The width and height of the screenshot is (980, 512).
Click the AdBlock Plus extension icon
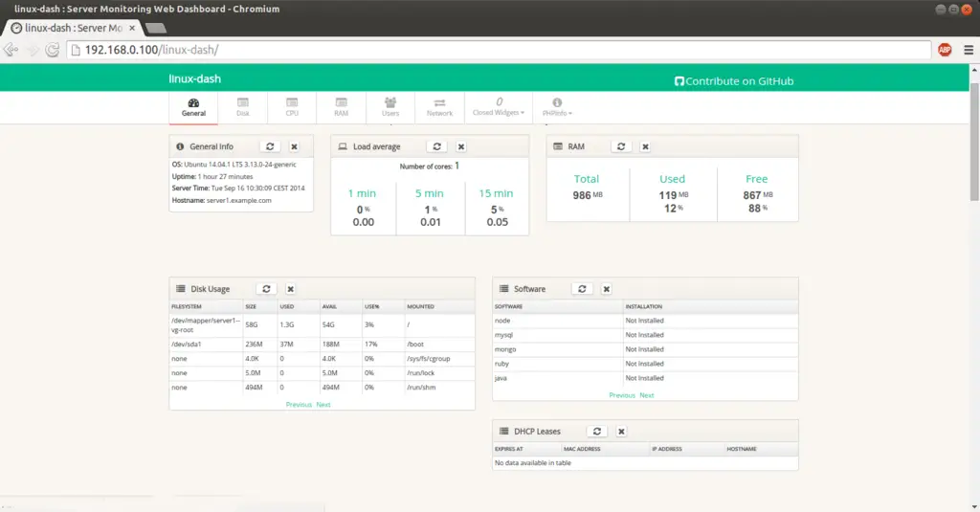(945, 50)
